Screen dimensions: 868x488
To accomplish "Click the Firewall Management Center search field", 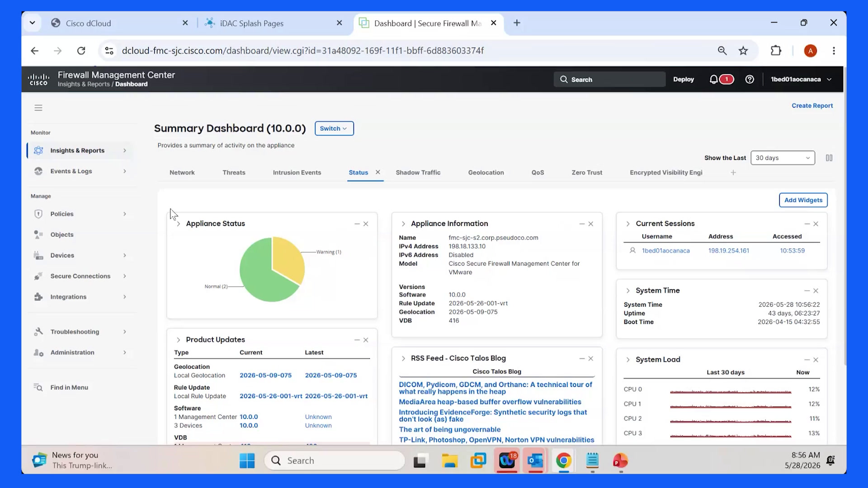I will point(609,80).
